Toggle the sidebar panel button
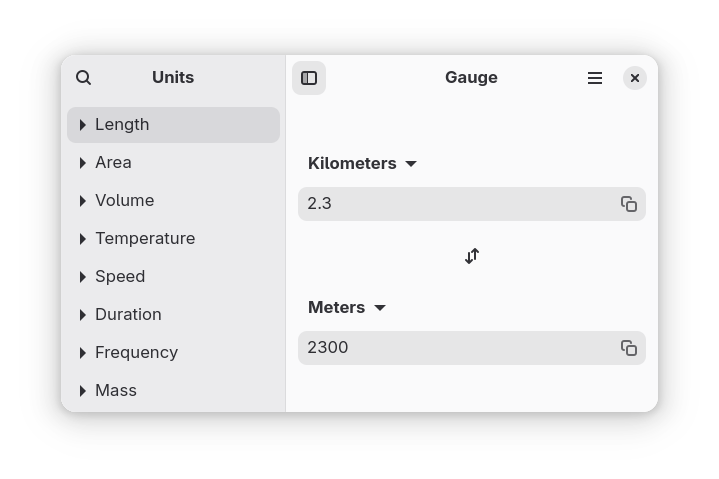The width and height of the screenshot is (719, 479). pos(309,78)
